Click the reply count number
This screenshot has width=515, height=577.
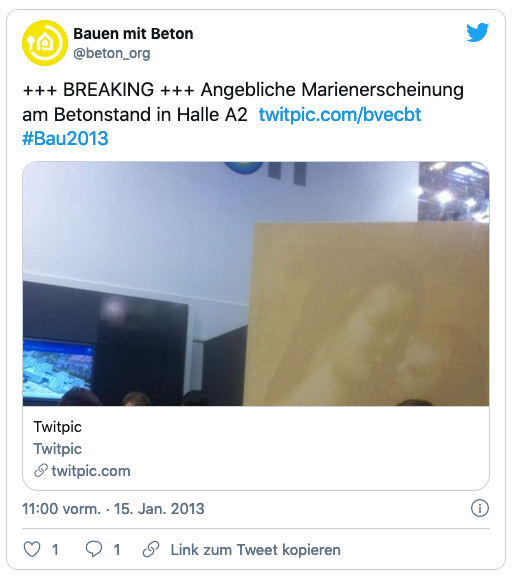coord(117,550)
